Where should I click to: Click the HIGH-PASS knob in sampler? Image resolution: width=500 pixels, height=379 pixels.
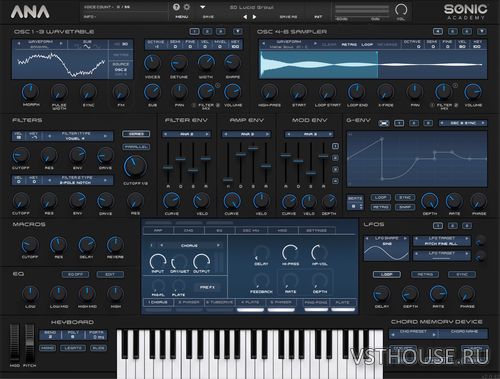pos(269,92)
